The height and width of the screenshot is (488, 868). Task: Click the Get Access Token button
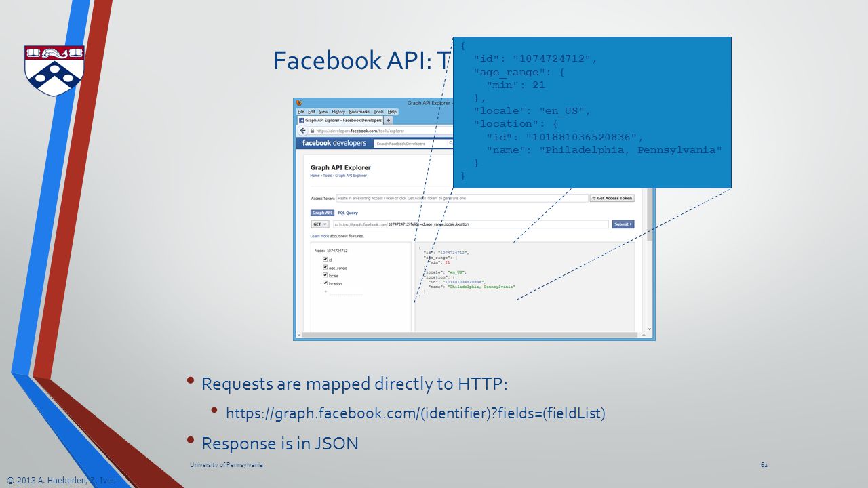click(x=612, y=198)
